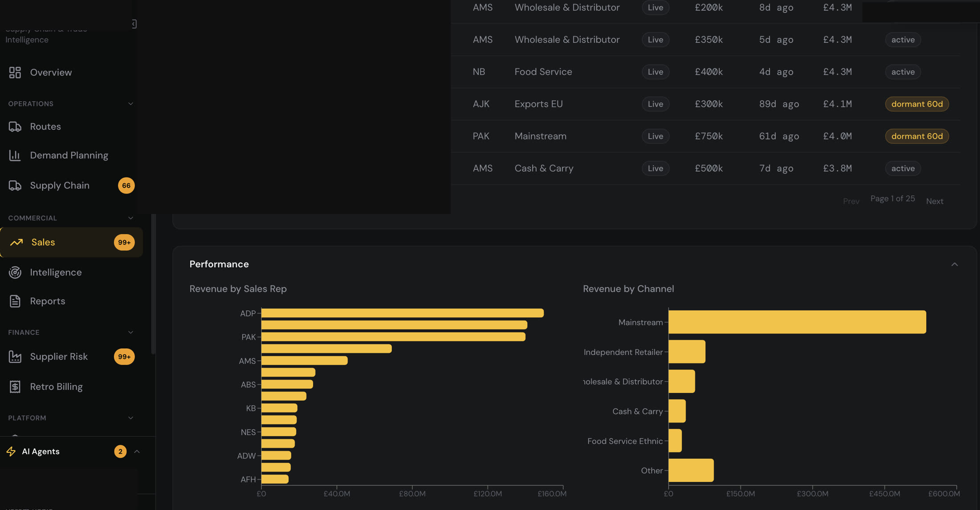Open the Supply Chain 66 notification badge

tap(126, 185)
